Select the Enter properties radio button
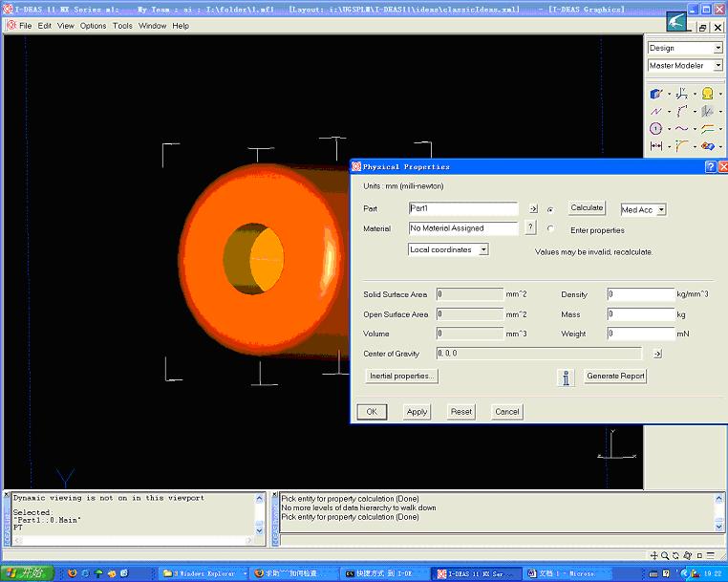728x582 pixels. pos(550,228)
